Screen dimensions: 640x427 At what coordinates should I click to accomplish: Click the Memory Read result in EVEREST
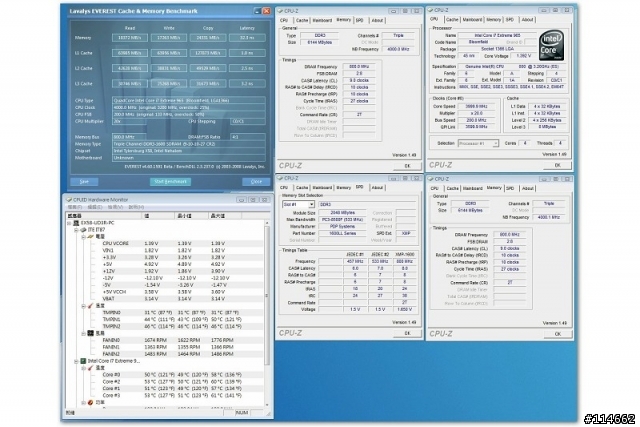(130, 38)
